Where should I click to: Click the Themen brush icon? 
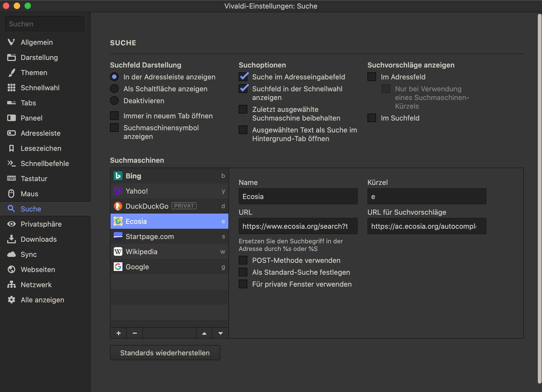pyautogui.click(x=11, y=72)
